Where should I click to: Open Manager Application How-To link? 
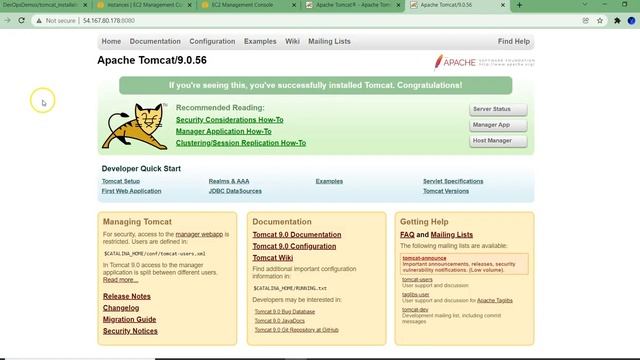point(223,131)
